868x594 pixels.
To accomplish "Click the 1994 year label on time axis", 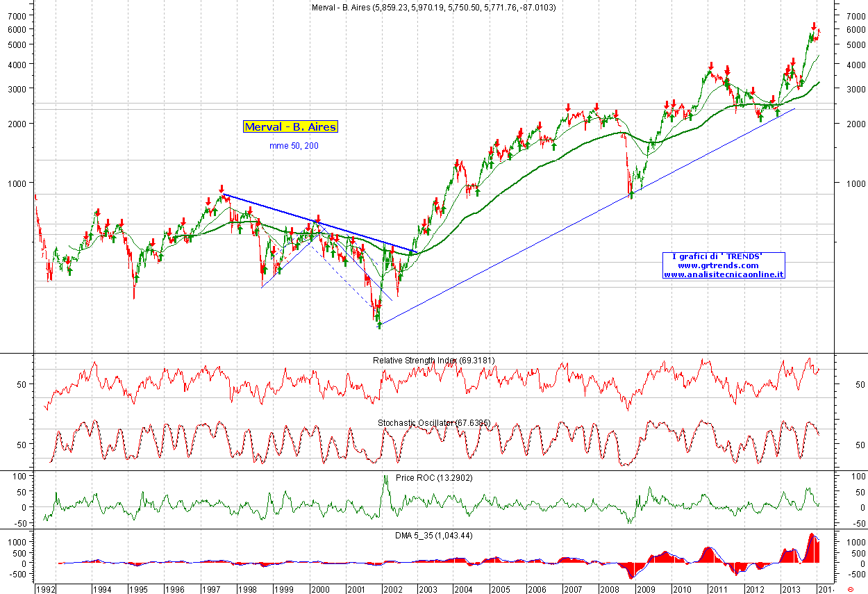I will tap(103, 589).
